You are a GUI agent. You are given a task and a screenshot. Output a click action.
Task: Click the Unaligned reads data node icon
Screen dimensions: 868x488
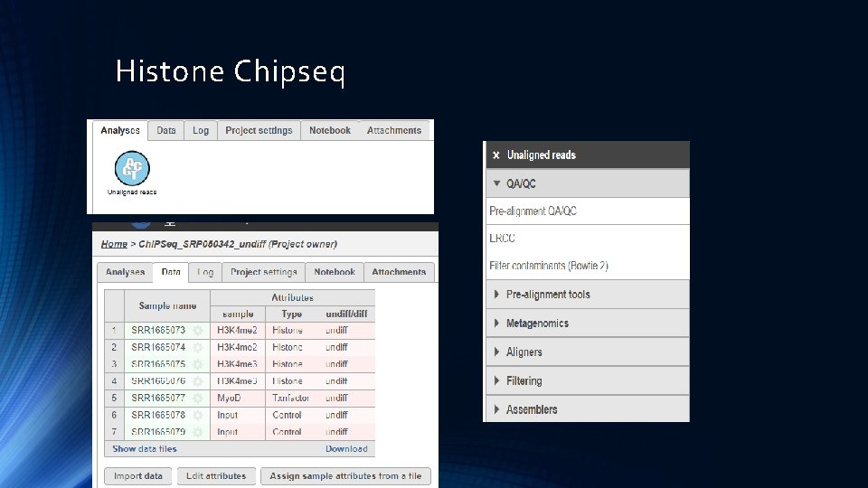(x=132, y=168)
